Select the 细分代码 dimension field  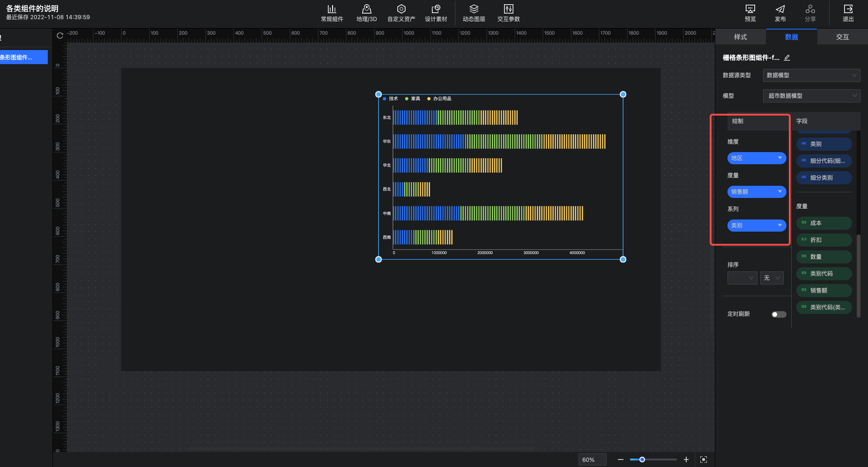(x=824, y=161)
